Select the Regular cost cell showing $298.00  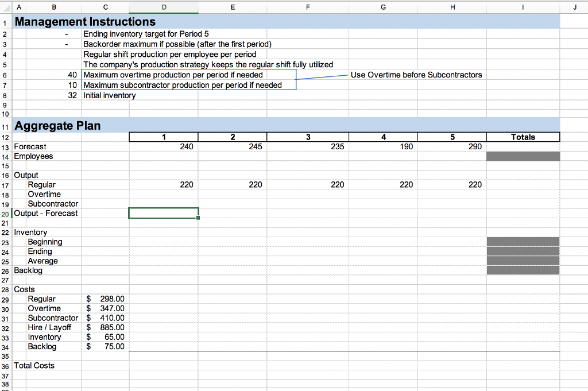click(x=106, y=299)
